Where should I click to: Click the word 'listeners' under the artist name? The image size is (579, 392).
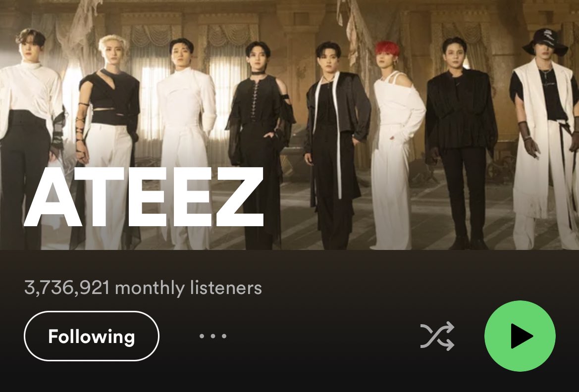click(226, 288)
